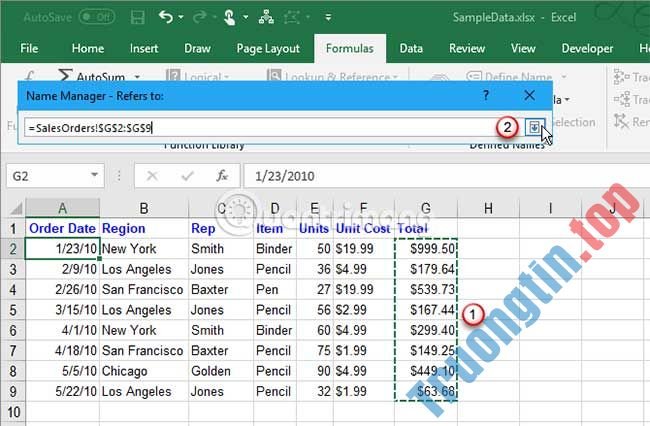Select row 1 header
The image size is (650, 426).
(x=13, y=228)
